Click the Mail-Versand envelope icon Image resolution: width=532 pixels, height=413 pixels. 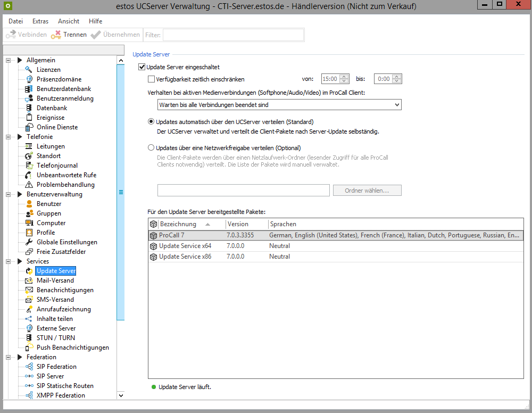pos(29,280)
